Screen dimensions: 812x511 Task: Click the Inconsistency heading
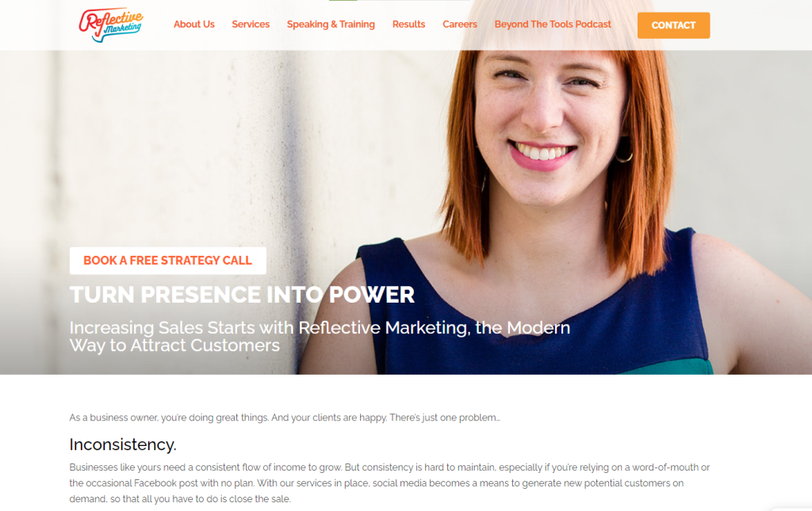pos(123,444)
